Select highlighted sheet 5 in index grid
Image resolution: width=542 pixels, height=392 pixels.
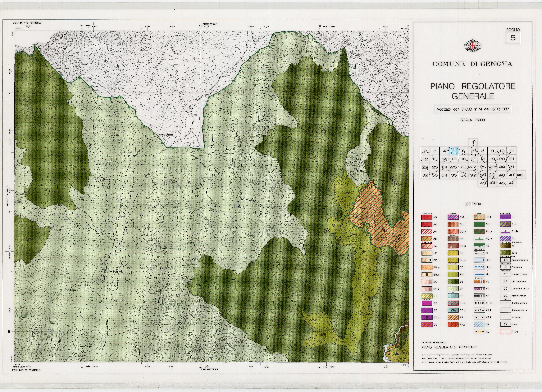[x=454, y=151]
